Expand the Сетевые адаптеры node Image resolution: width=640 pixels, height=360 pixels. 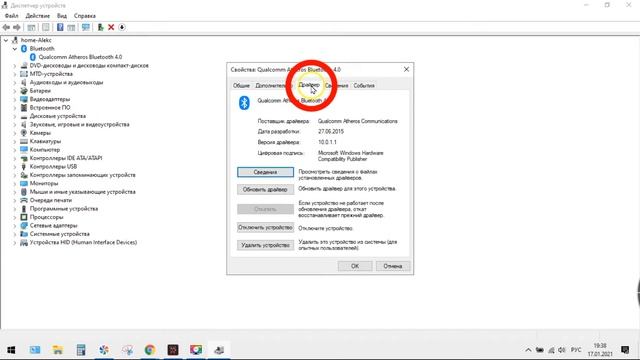15,225
